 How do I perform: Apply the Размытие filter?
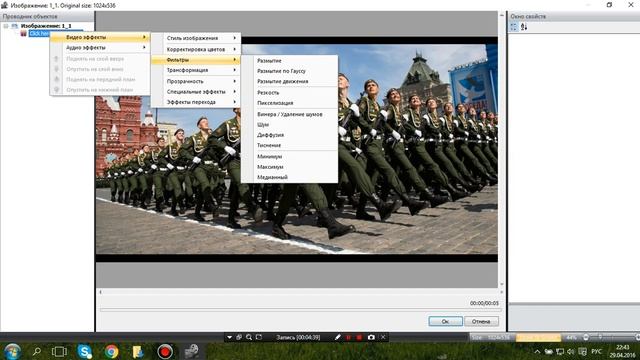[289, 60]
